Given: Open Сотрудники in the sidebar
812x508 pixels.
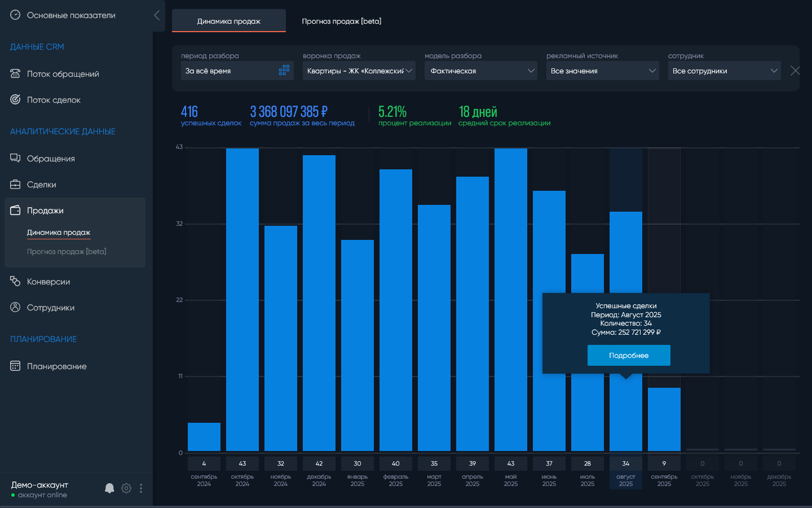Looking at the screenshot, I should click(51, 308).
